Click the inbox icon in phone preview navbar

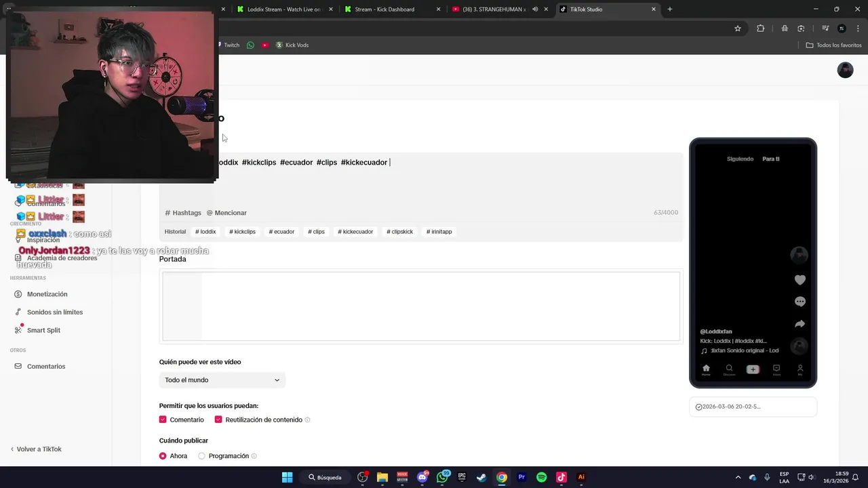(x=776, y=369)
